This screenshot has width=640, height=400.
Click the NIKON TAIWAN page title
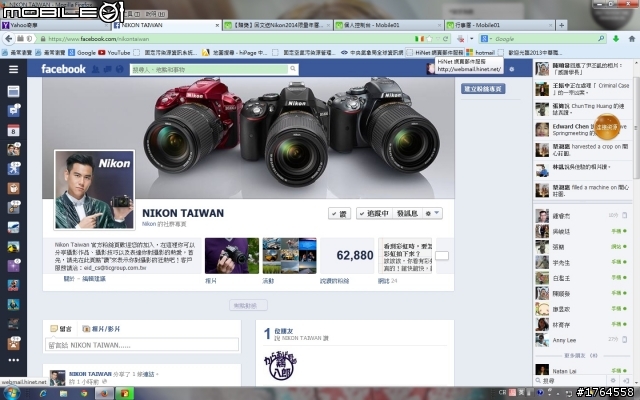183,213
